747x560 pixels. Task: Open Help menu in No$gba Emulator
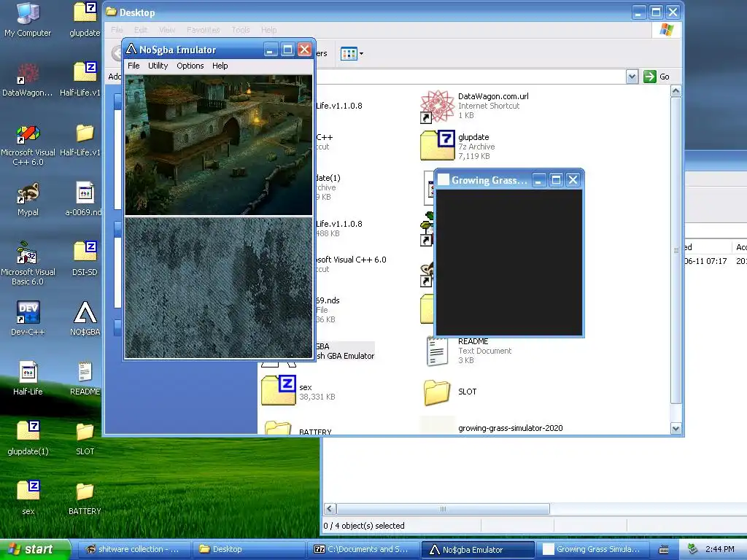pos(220,66)
